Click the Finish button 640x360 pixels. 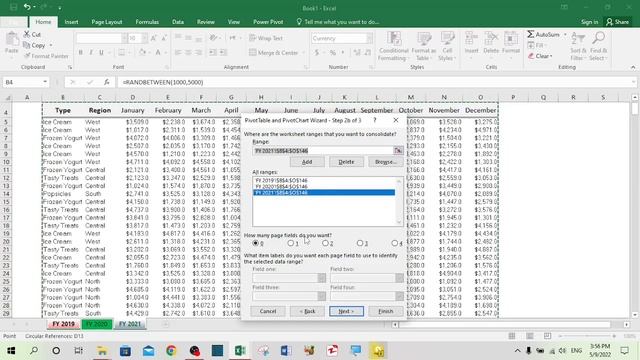coord(385,311)
